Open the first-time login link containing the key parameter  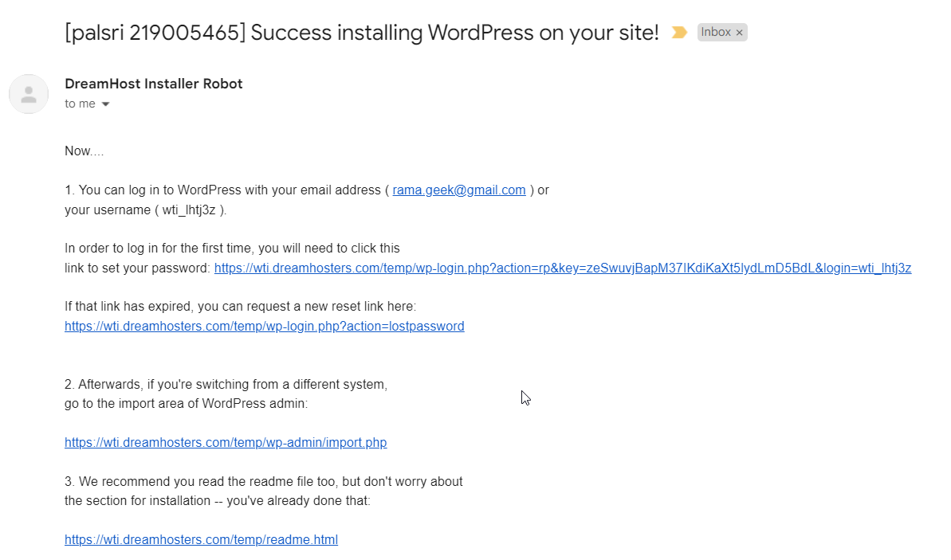pos(562,268)
